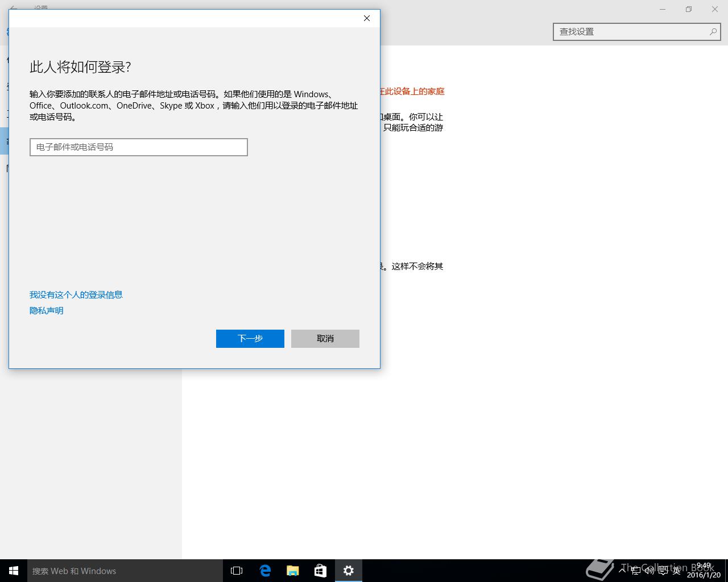Click the magnifier icon in settings search

pyautogui.click(x=713, y=32)
